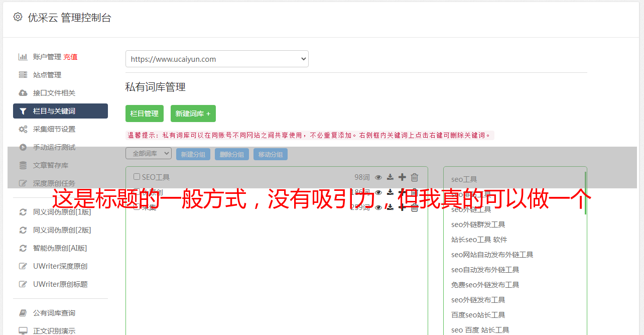Click the trash icon on the SEO工具 row
The image size is (644, 335).
click(415, 177)
